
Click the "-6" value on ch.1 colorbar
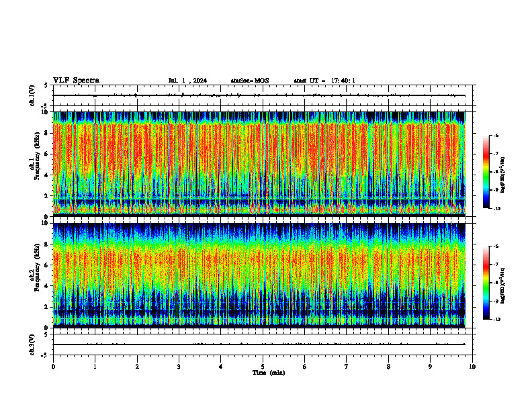point(496,135)
